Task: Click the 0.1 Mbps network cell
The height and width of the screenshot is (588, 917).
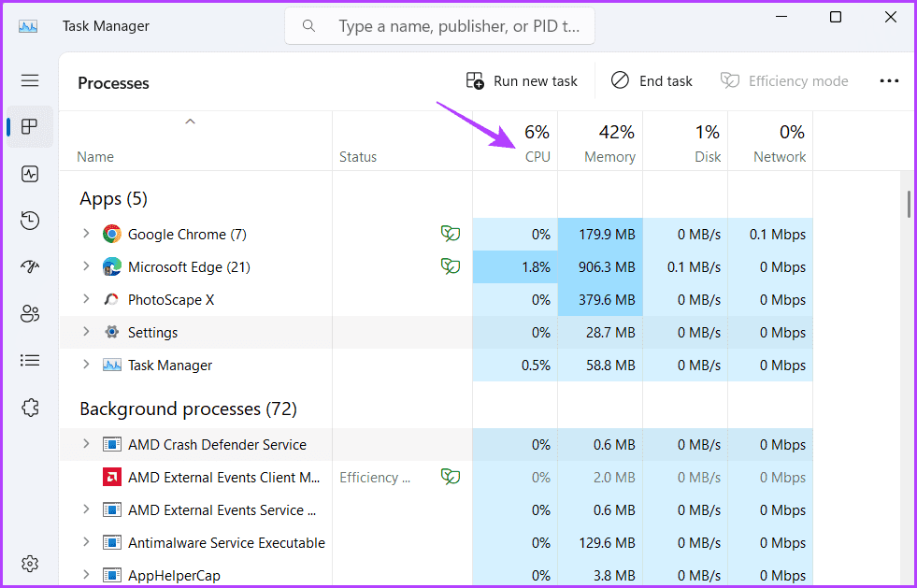Action: 770,235
